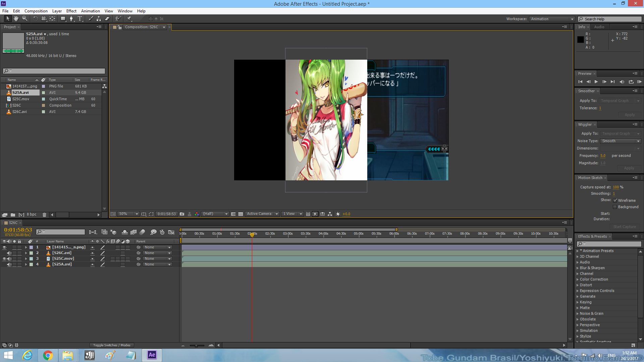This screenshot has height=362, width=644.
Task: Hide layer 1 PNG video eye
Action: 4,247
